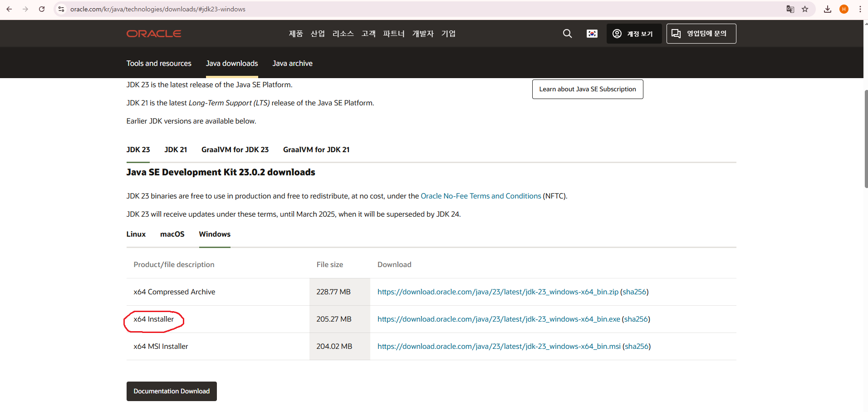Click the x64 MSI Installer description
This screenshot has height=412, width=868.
[x=161, y=347]
